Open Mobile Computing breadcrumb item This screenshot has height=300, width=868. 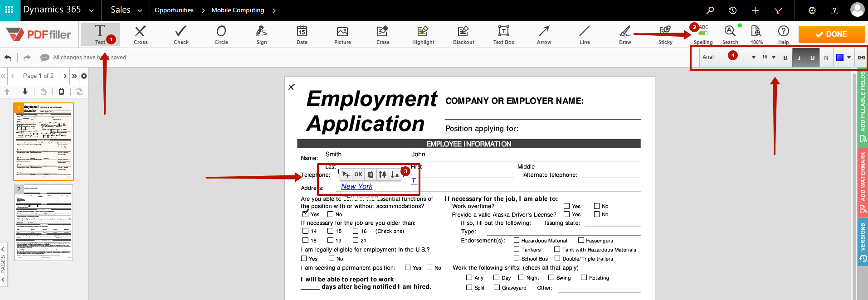(x=238, y=10)
